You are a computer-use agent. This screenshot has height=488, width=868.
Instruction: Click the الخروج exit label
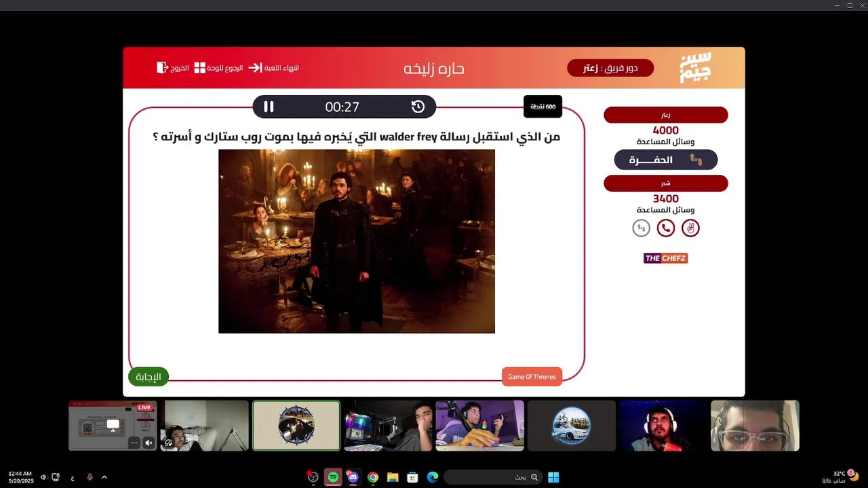click(x=180, y=68)
